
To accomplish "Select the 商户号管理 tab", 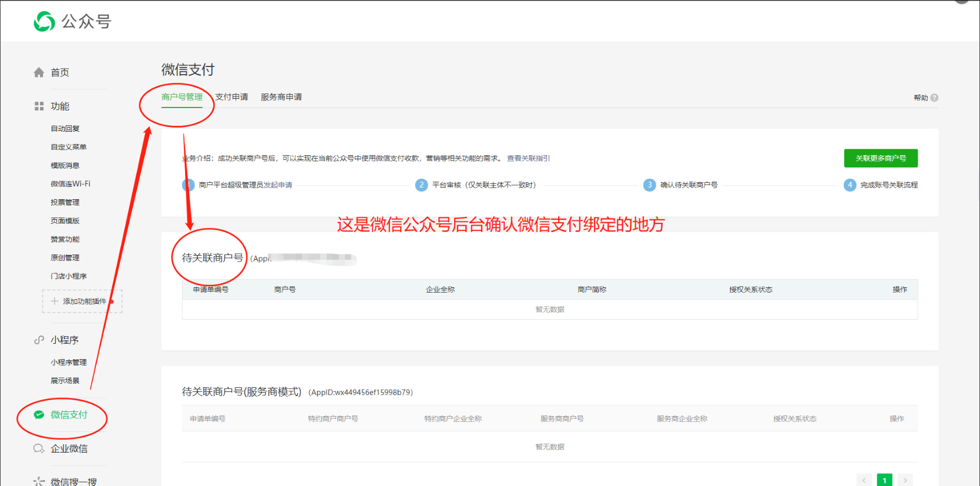I will [x=182, y=97].
